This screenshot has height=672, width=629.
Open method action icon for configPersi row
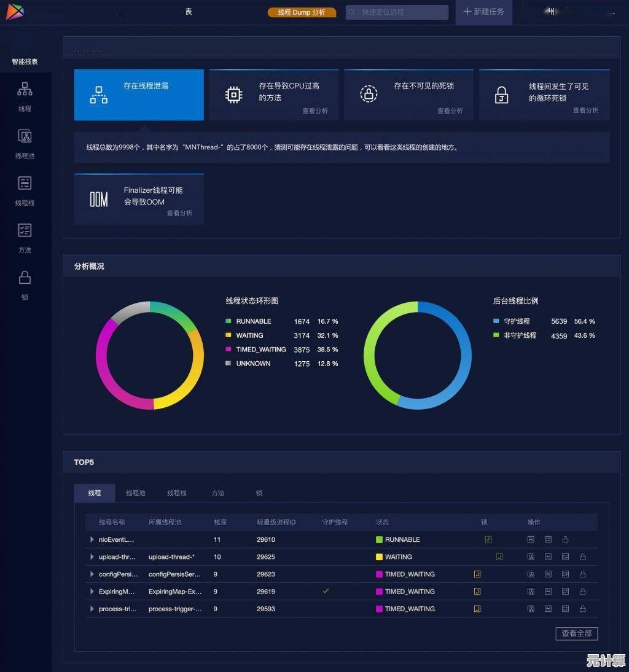click(x=566, y=574)
